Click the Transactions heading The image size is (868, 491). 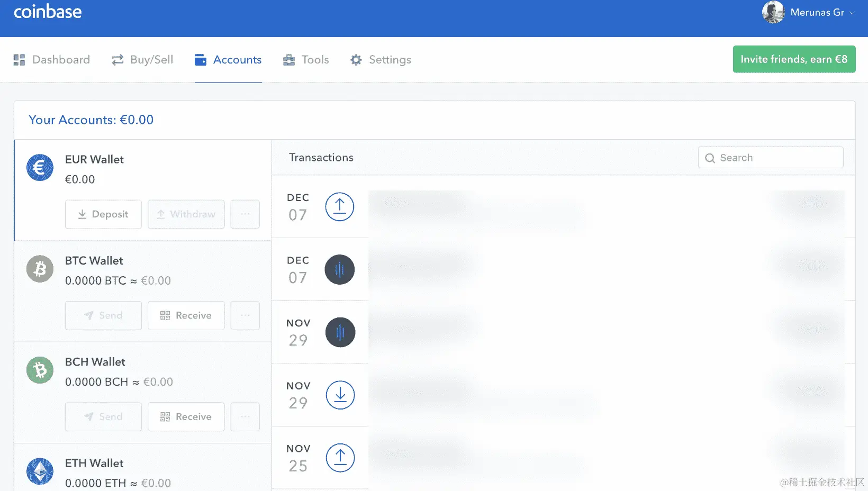pos(321,158)
